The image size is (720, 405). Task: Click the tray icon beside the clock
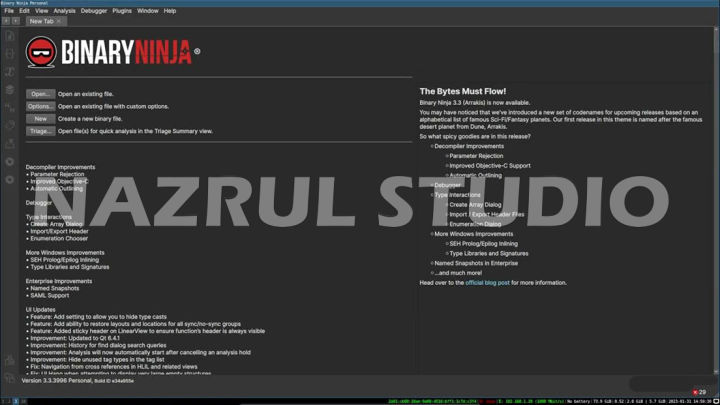(x=716, y=401)
